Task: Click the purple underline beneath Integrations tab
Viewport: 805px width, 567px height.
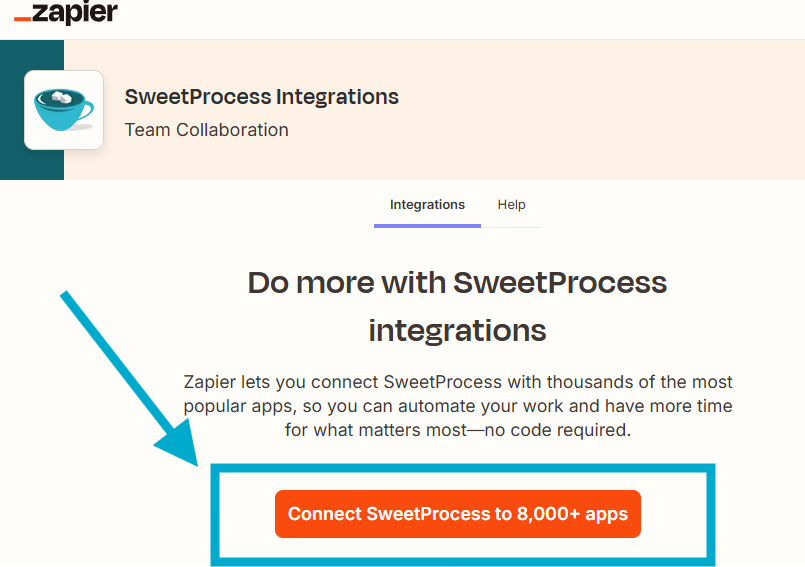Action: click(427, 225)
